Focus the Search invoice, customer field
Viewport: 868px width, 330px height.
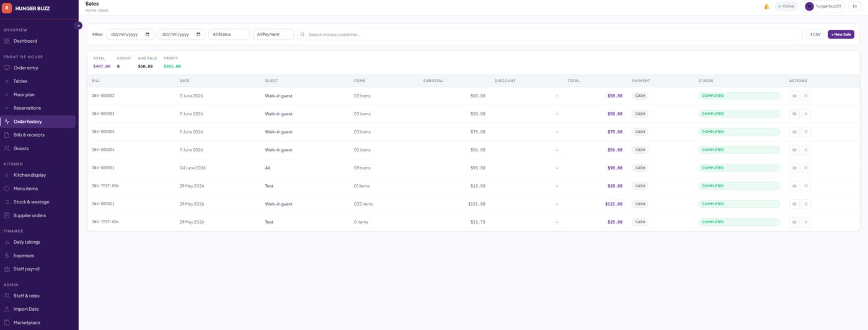pyautogui.click(x=550, y=34)
